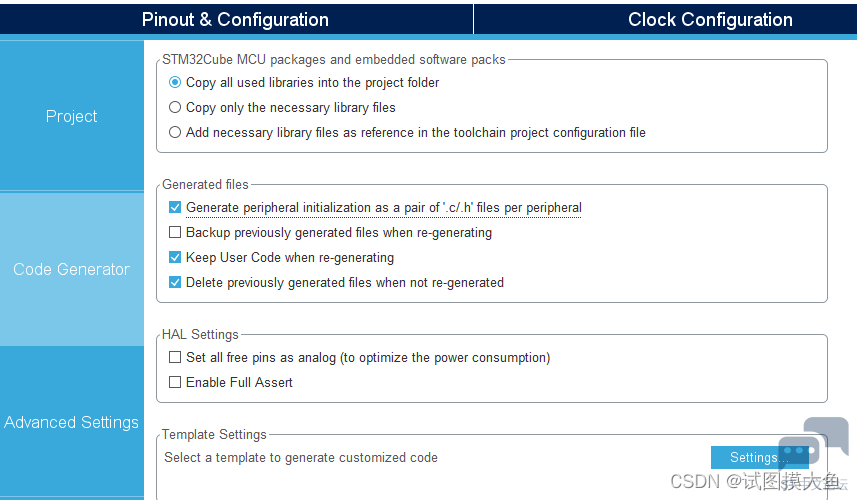
Task: Open the Project settings section
Action: click(72, 116)
